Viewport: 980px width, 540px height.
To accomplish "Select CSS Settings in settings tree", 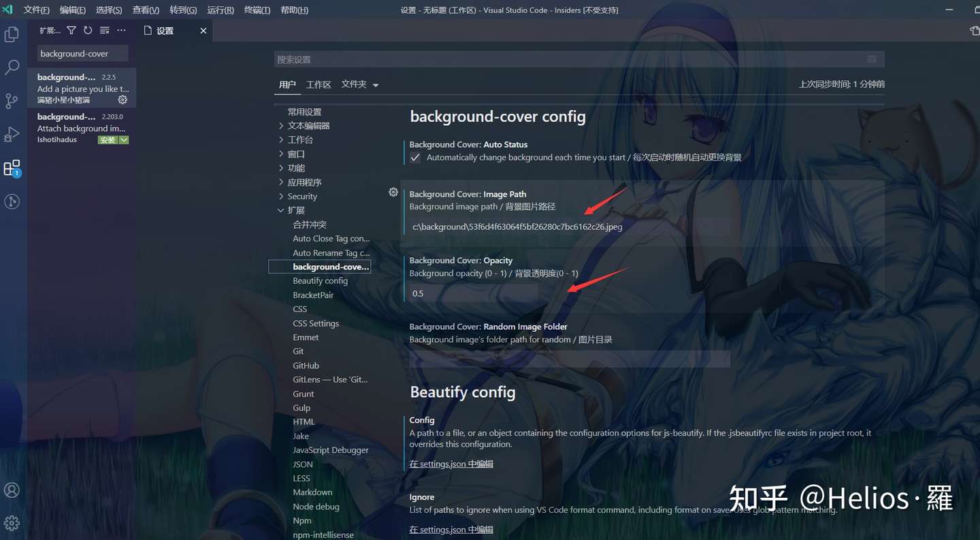I will pos(316,324).
